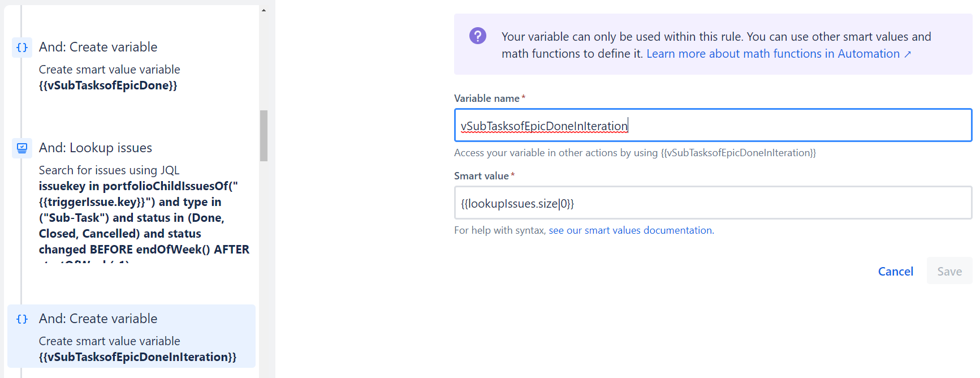Click the Lookup issues action icon
Screen dimensions: 980x378
tap(21, 148)
